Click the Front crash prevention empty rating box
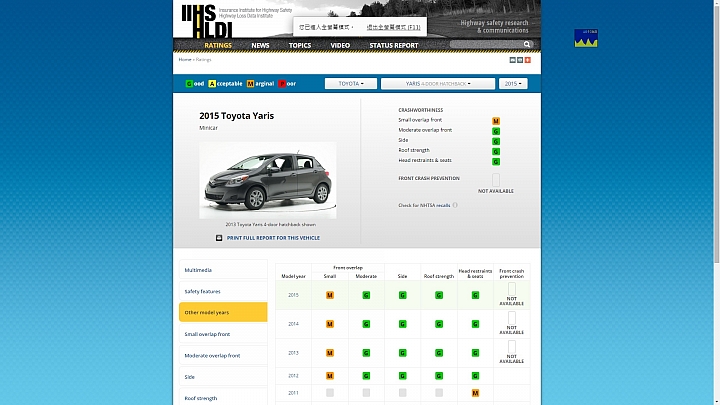The image size is (720, 405). click(x=496, y=180)
